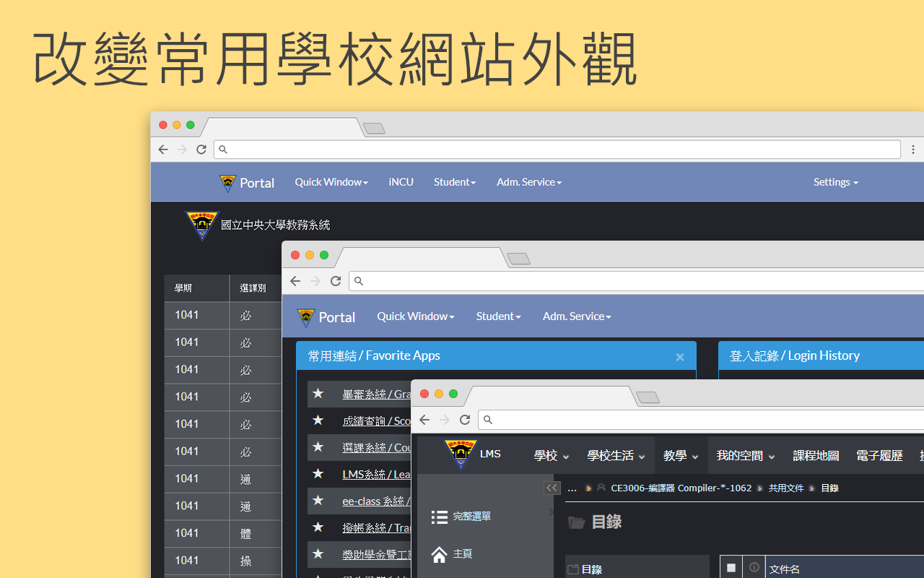Go back in the middle Portal browser window

point(295,281)
